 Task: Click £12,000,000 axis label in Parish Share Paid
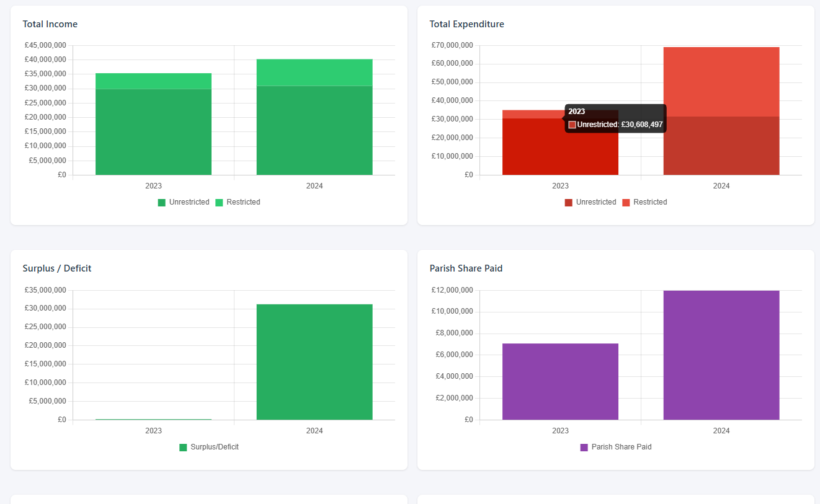(x=452, y=290)
